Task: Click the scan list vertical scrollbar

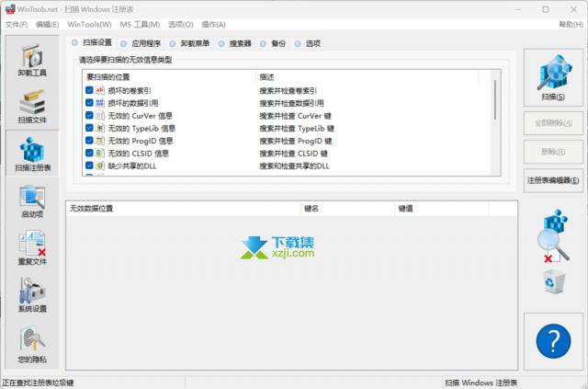Action: pyautogui.click(x=495, y=100)
